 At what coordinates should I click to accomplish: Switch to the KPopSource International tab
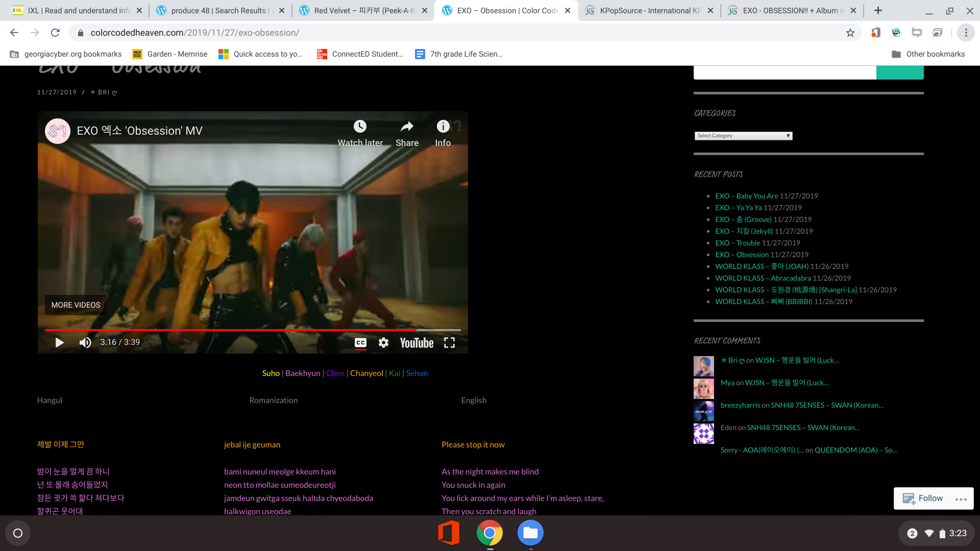click(648, 11)
